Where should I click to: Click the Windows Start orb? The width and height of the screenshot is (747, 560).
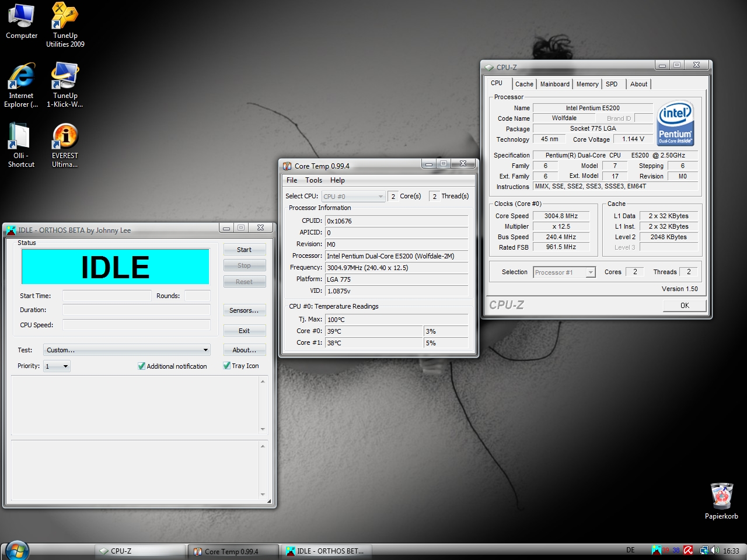click(16, 550)
